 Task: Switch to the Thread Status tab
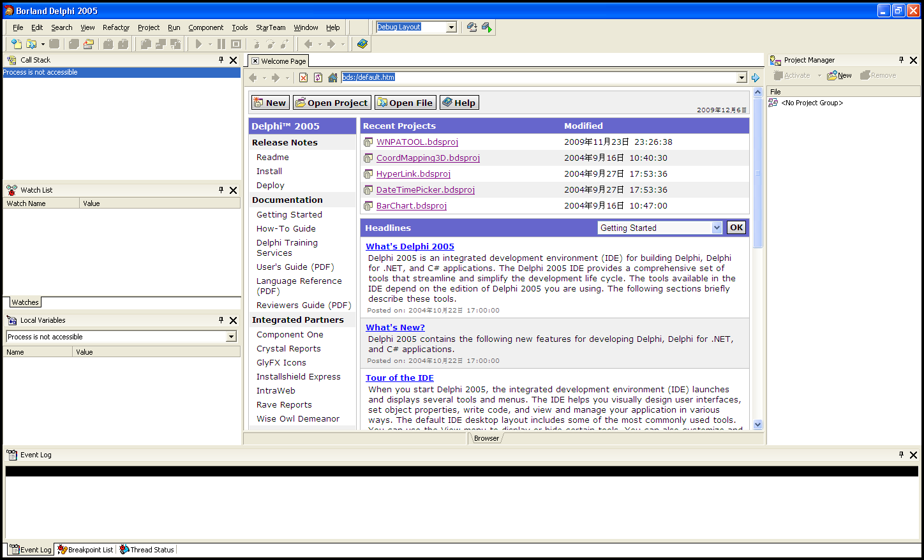pyautogui.click(x=147, y=550)
